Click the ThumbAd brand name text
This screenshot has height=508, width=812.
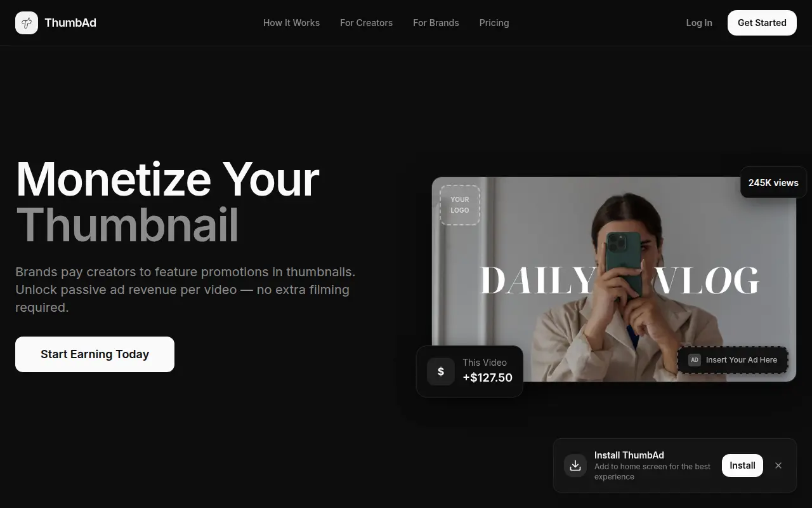(70, 23)
